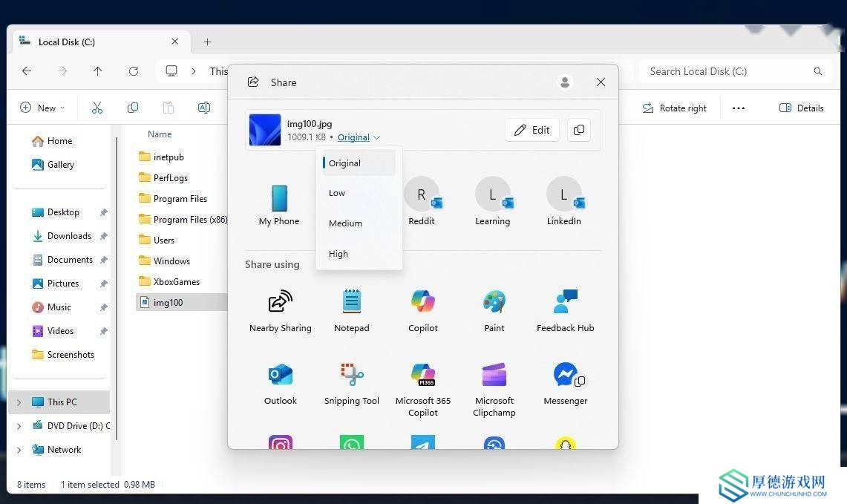Screen dimensions: 847x504
Task: Open the pinned Music folder
Action: (x=53, y=307)
